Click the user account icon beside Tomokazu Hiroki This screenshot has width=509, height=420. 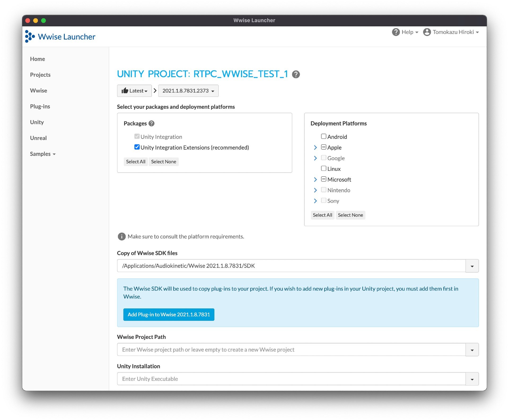pyautogui.click(x=427, y=32)
